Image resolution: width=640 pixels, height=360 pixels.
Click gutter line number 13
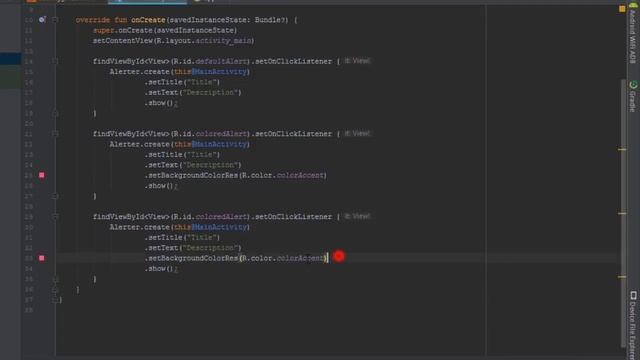[29, 51]
